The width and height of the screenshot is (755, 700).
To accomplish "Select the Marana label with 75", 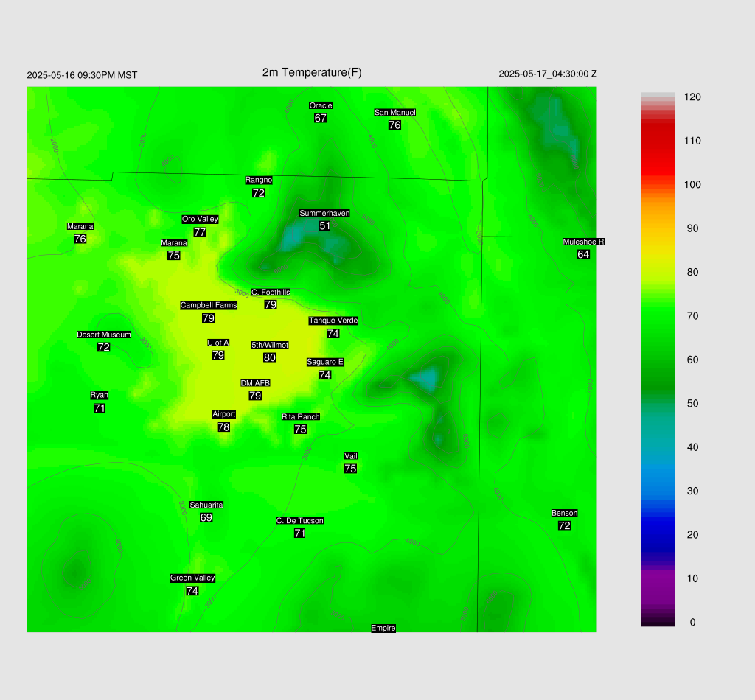I will pos(174,243).
